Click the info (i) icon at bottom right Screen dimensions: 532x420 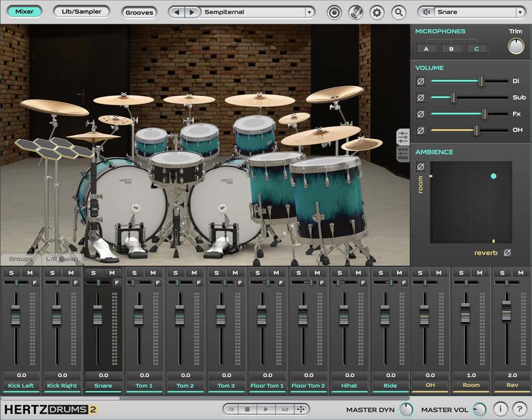[x=500, y=409]
